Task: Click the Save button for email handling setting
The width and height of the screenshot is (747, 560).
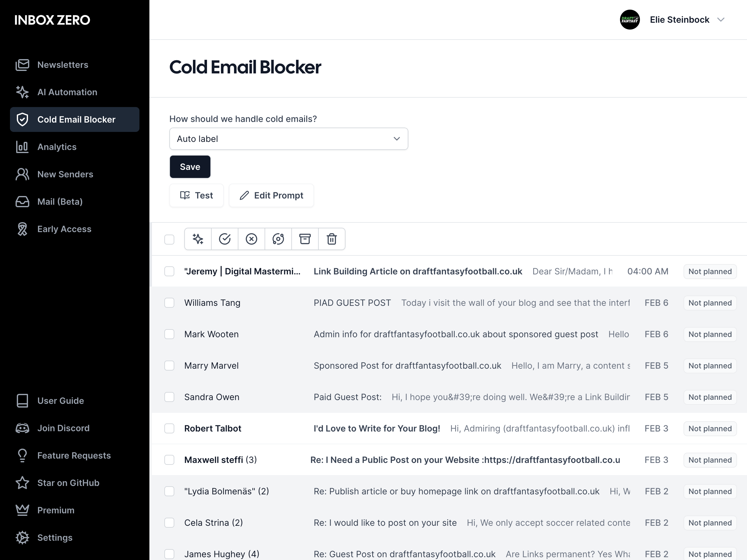Action: pyautogui.click(x=190, y=166)
